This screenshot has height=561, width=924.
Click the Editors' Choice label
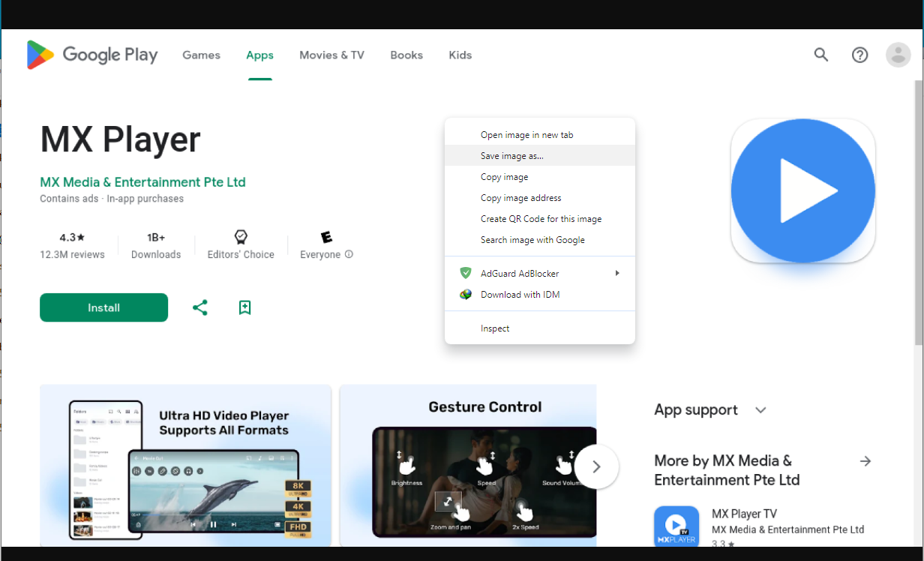pos(241,254)
